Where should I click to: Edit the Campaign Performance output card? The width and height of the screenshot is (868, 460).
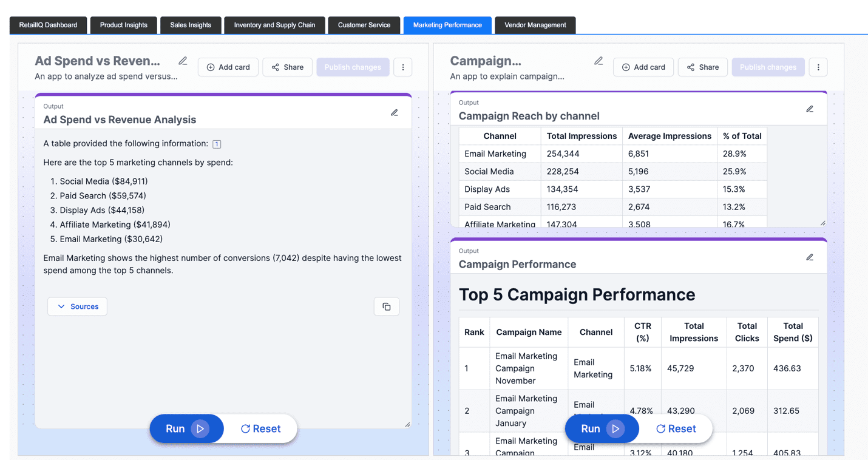(x=810, y=257)
